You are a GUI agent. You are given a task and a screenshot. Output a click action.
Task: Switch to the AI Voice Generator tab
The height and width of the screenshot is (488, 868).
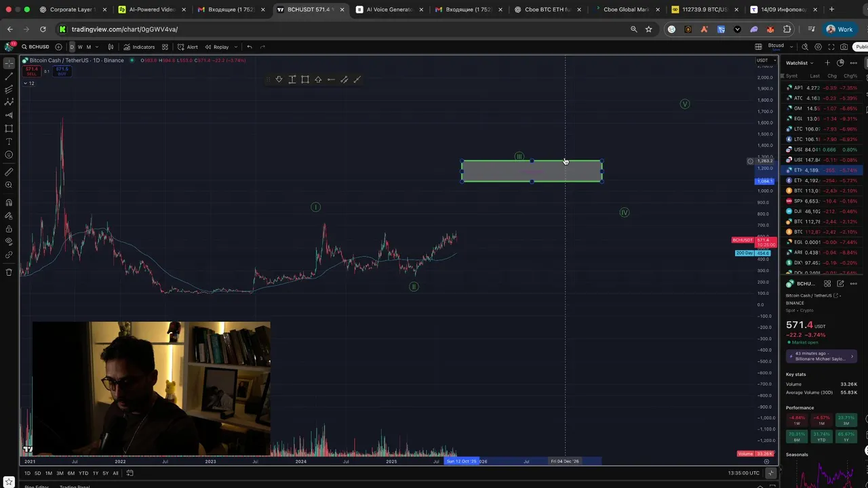[x=390, y=9]
